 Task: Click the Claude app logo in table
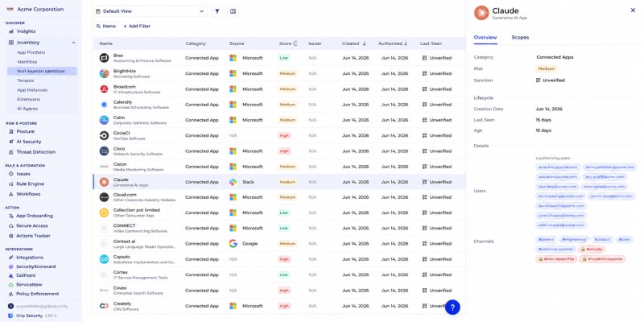[104, 182]
